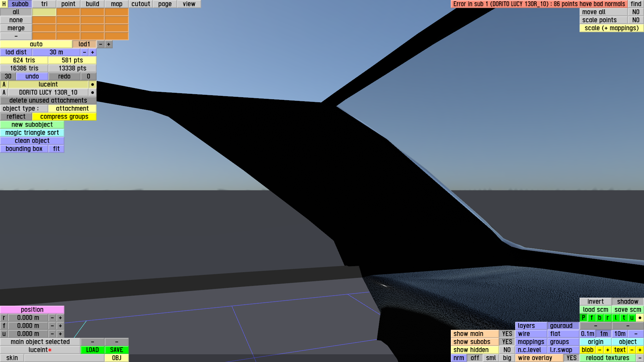Select the pale yellow subobject slot
The image size is (644, 362).
pos(44,12)
